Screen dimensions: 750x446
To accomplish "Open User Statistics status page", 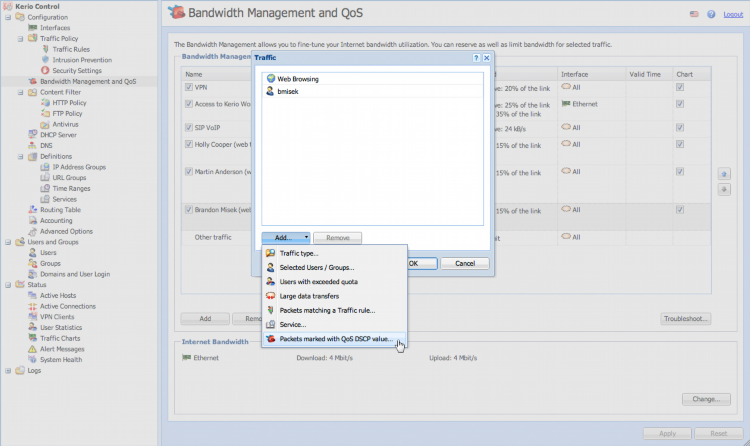I will 61,327.
